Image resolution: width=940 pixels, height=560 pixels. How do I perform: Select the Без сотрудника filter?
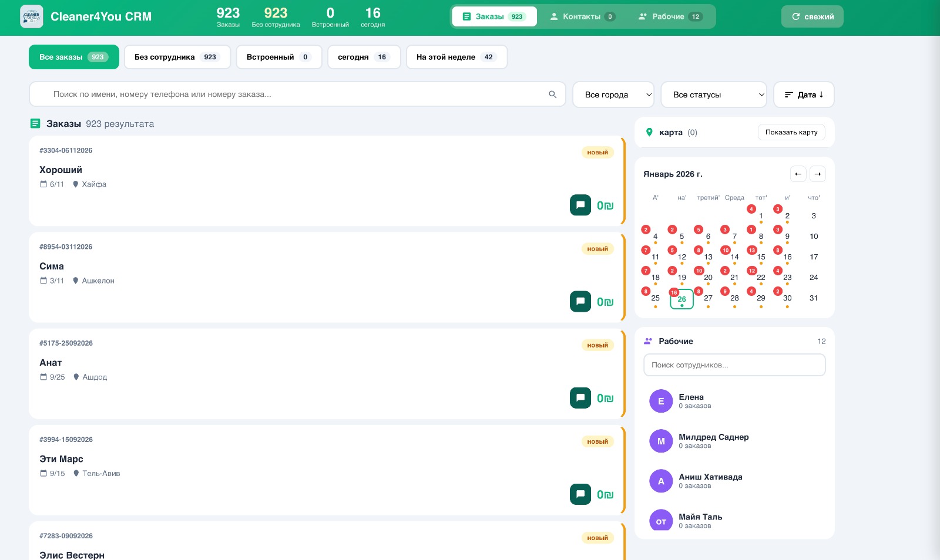click(177, 57)
